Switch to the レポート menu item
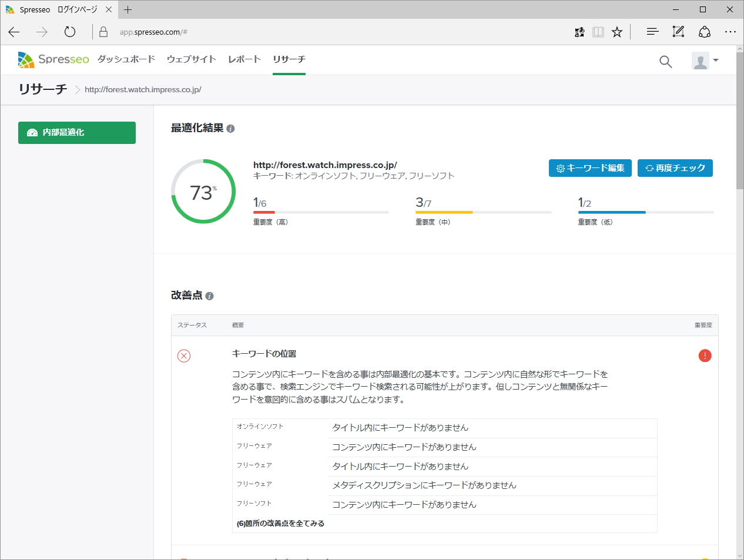The image size is (744, 560). (x=244, y=59)
